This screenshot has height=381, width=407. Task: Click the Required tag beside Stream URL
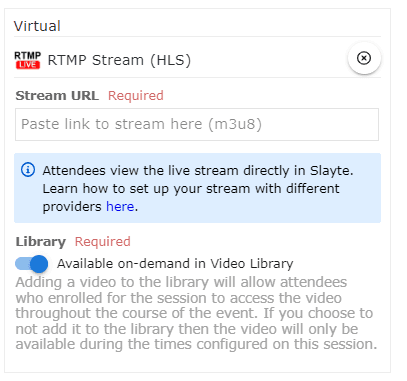[136, 96]
